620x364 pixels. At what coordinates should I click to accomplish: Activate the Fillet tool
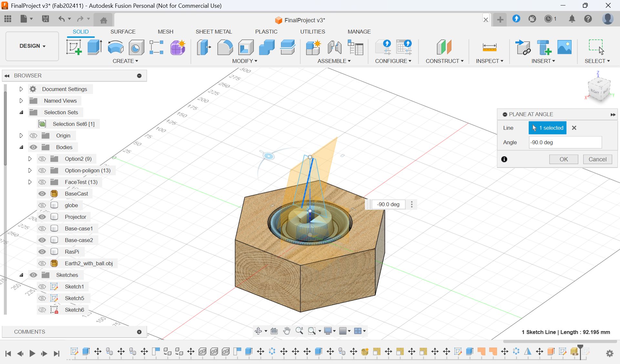[x=225, y=47]
